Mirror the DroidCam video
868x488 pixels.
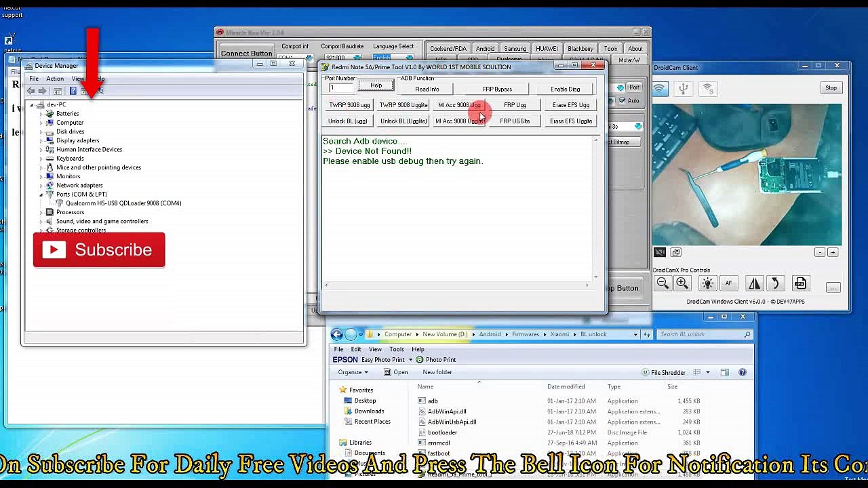pos(754,284)
